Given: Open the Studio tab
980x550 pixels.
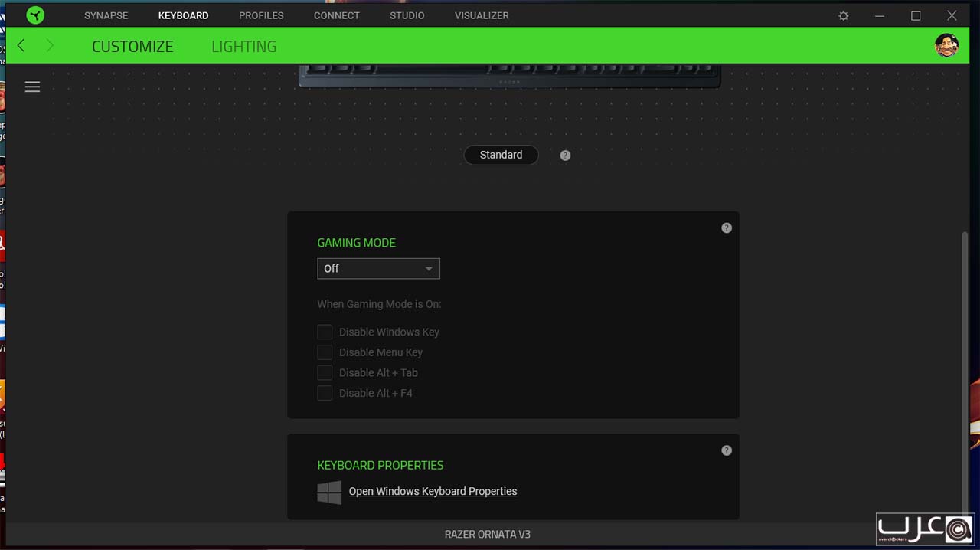Looking at the screenshot, I should [x=407, y=15].
